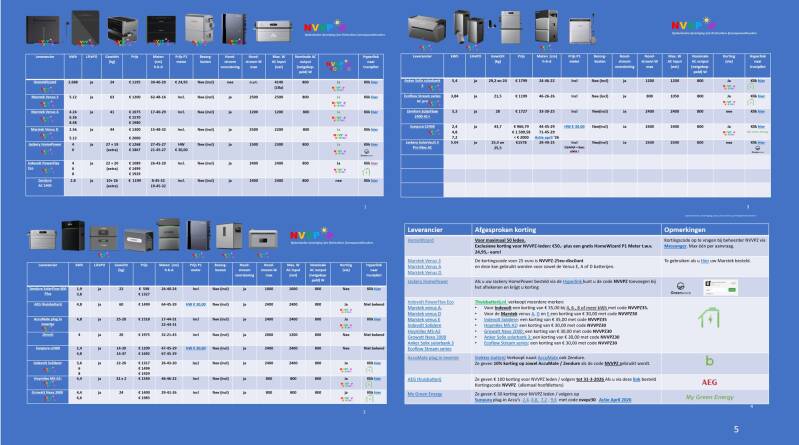Open the AEG thuisbatterij supplier link

coord(424,380)
